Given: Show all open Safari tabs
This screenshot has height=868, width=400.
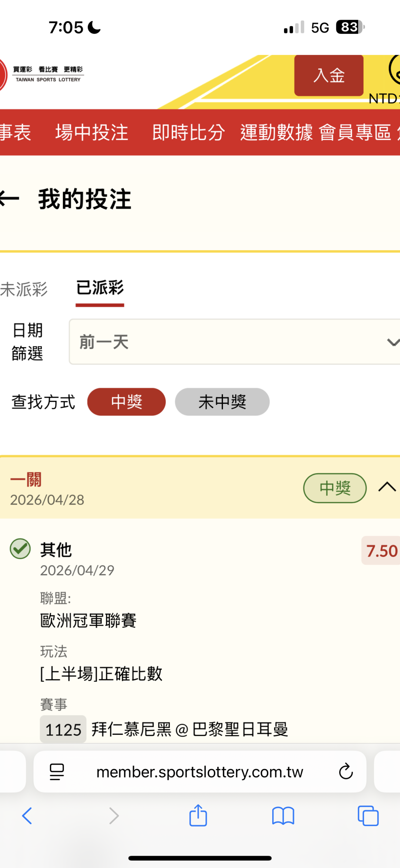Looking at the screenshot, I should coord(368,816).
